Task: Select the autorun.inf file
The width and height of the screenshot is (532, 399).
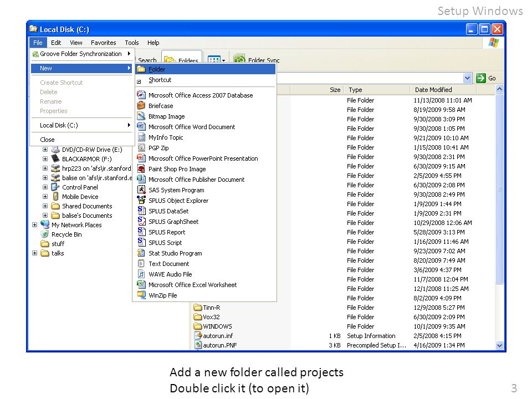Action: (214, 336)
